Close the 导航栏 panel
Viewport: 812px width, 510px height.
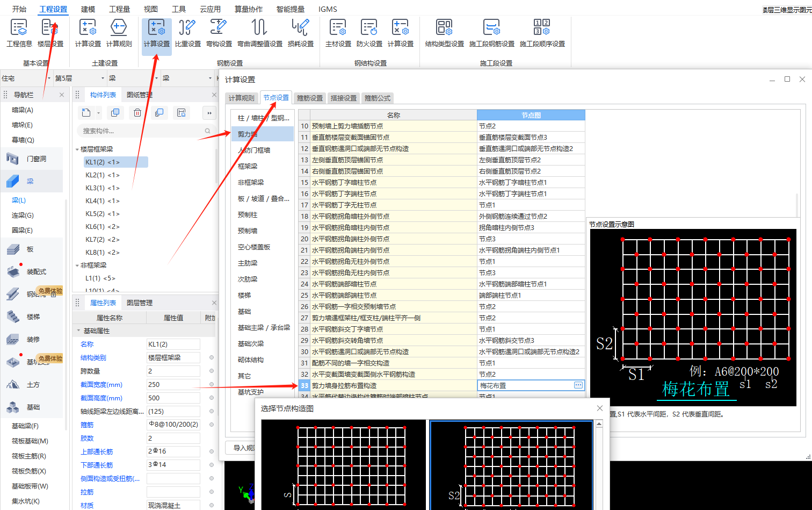[62, 95]
